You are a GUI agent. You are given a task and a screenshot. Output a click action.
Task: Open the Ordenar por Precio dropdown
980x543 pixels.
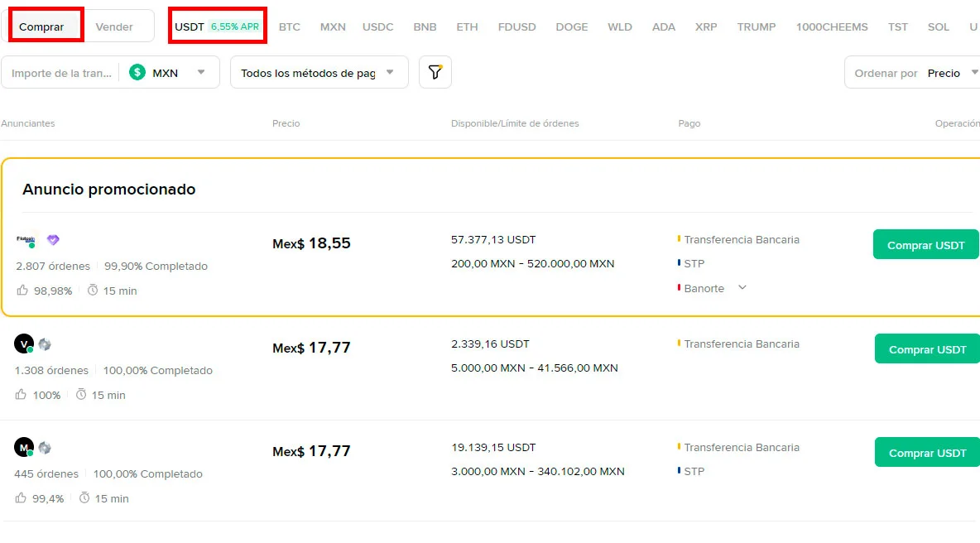(x=912, y=73)
